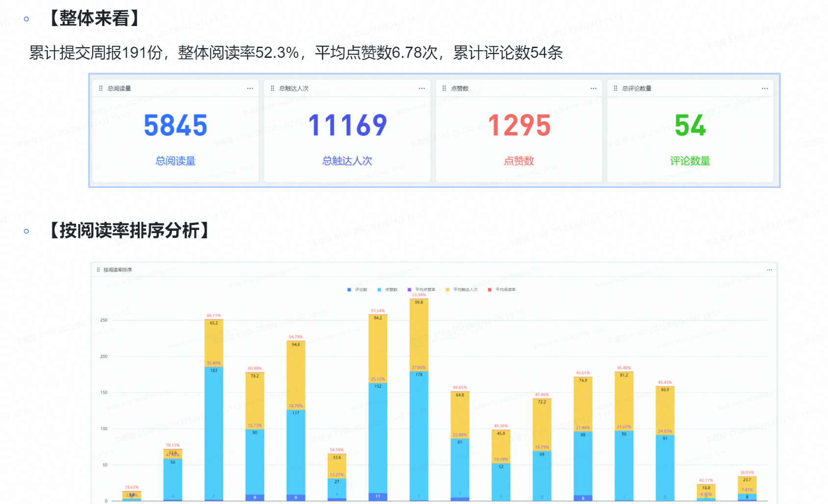Click drag handle on 总触达人次 card
The image size is (828, 504).
pos(272,88)
